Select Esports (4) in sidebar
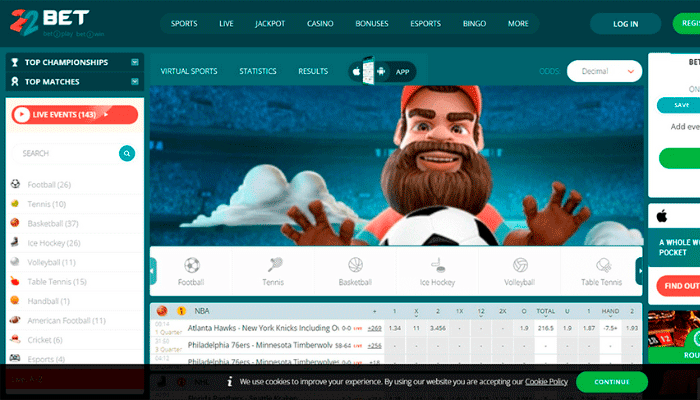The image size is (700, 400). 46,359
